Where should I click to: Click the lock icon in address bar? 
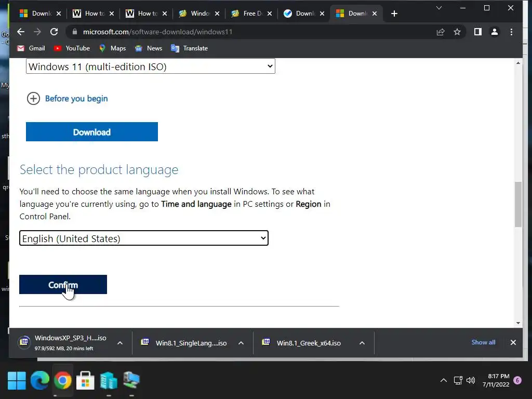click(75, 32)
